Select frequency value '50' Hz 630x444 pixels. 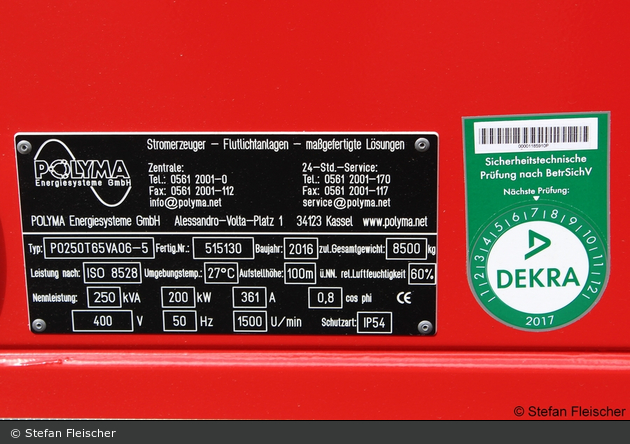(180, 321)
